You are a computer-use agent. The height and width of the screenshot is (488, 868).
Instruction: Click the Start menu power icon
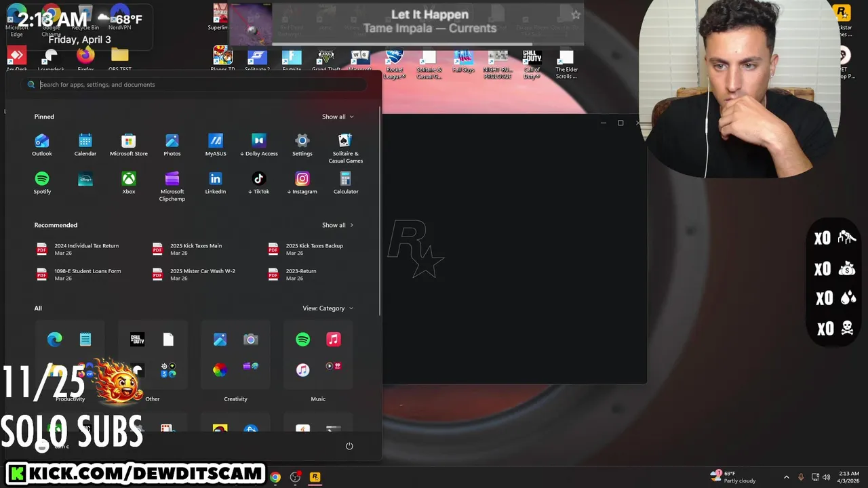pos(349,446)
